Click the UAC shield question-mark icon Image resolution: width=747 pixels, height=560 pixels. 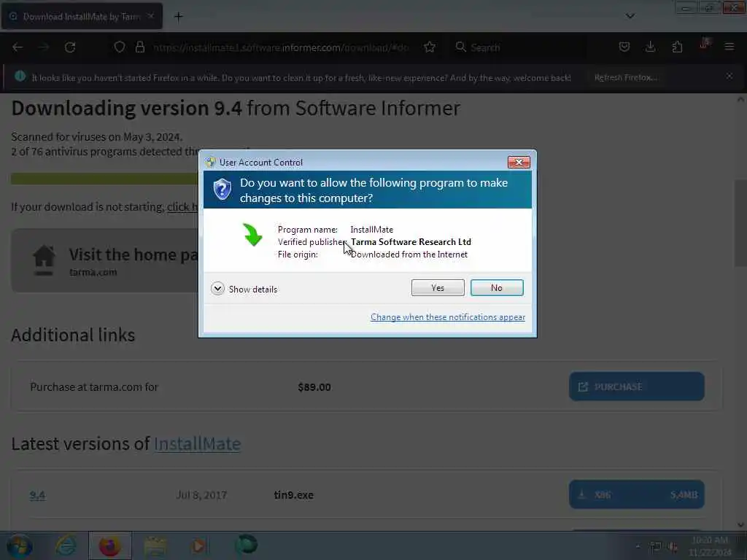[222, 190]
